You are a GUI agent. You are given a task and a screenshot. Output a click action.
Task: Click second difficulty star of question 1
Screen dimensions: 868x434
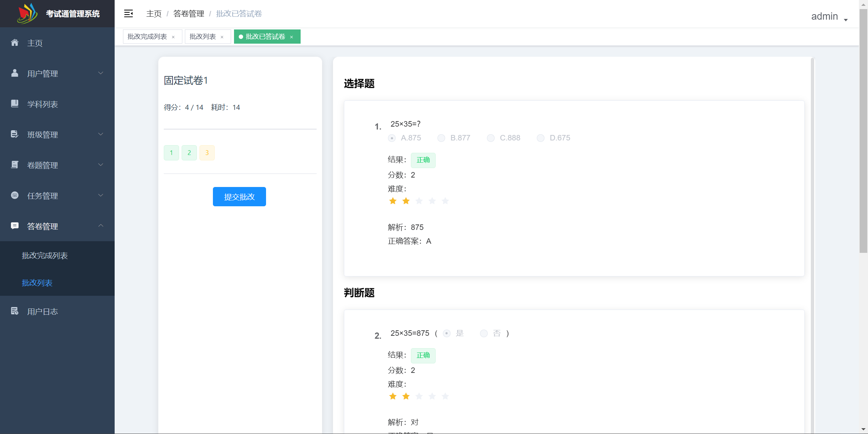[406, 201]
